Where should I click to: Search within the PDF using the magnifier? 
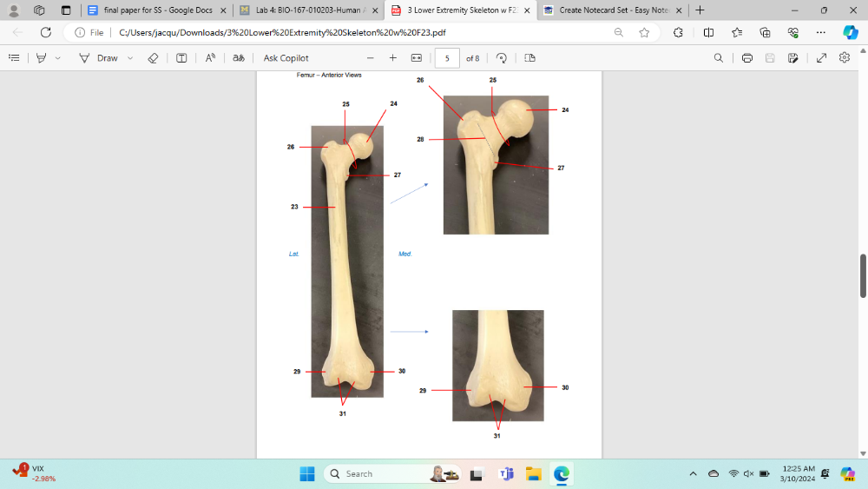tap(718, 58)
